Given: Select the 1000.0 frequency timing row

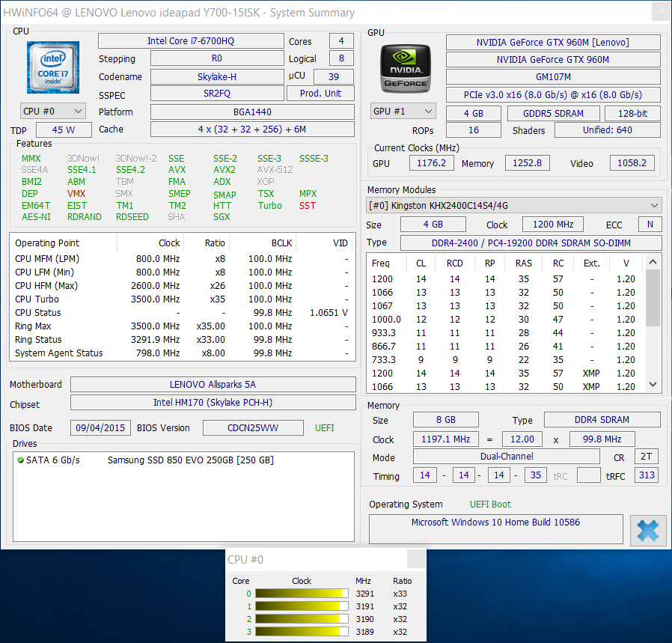Looking at the screenshot, I should (506, 320).
